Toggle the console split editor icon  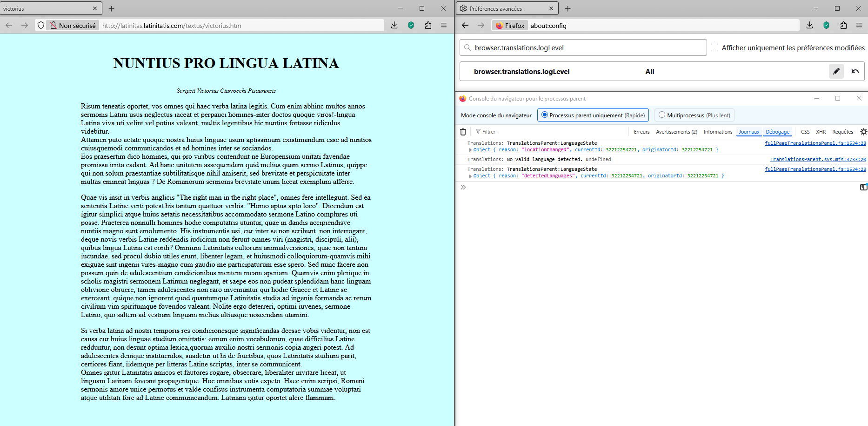click(863, 187)
